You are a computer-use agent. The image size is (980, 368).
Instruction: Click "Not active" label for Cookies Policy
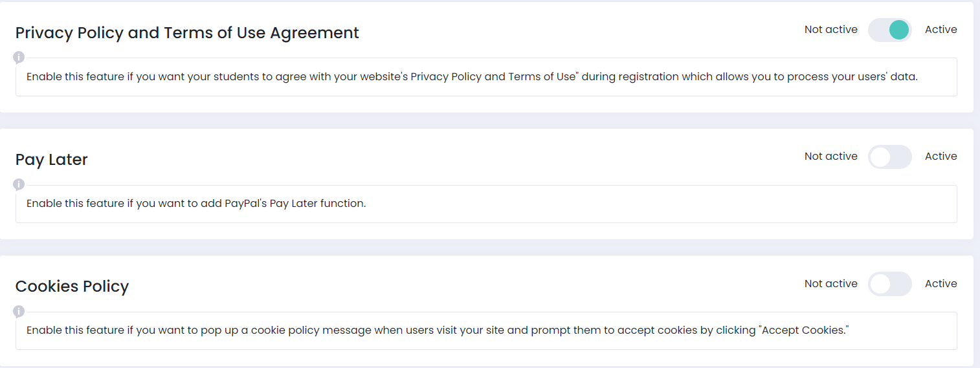point(831,284)
